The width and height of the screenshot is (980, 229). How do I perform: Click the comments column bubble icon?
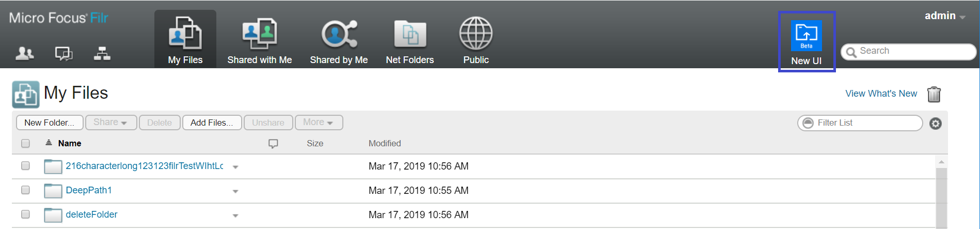(273, 144)
